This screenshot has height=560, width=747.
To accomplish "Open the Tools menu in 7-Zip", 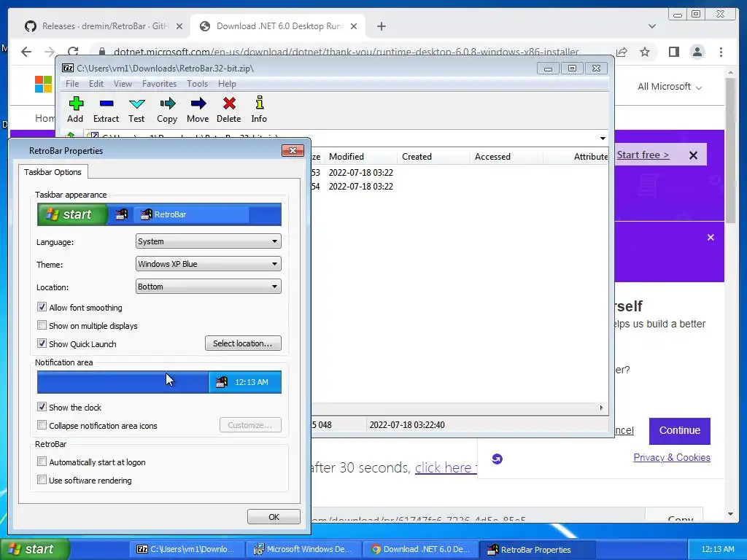I will [x=197, y=84].
